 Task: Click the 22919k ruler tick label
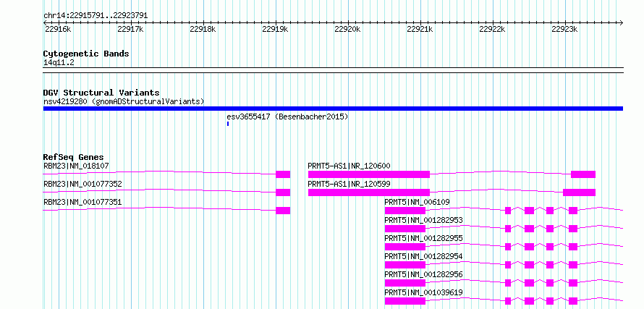pos(275,29)
